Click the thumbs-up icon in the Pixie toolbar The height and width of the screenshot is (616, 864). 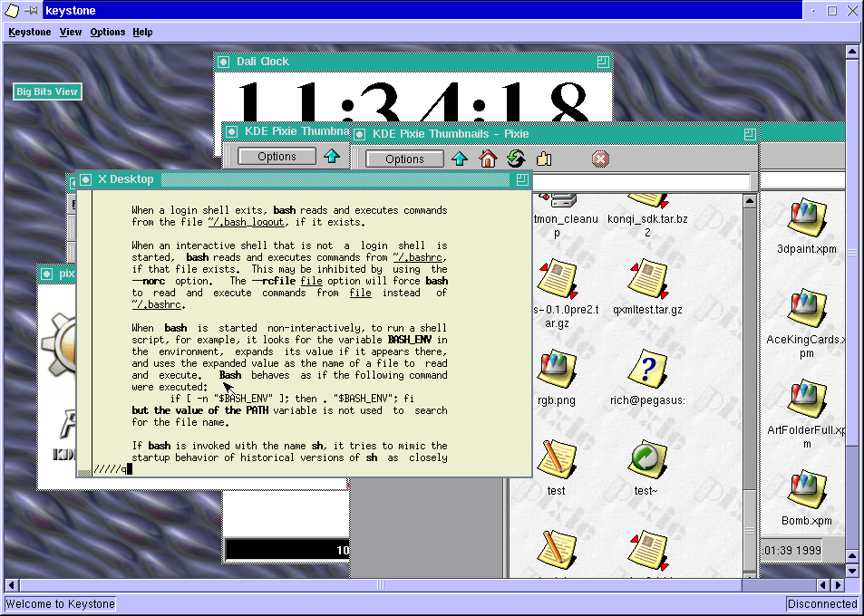544,159
